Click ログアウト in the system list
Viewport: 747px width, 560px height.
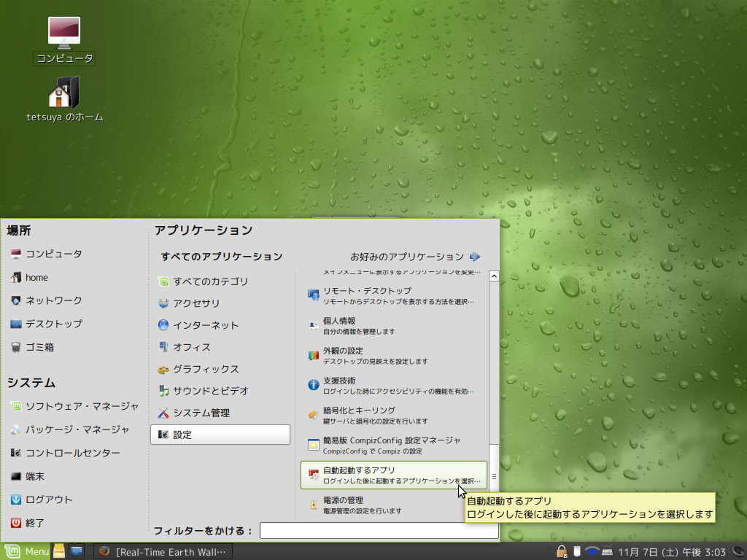point(42,499)
